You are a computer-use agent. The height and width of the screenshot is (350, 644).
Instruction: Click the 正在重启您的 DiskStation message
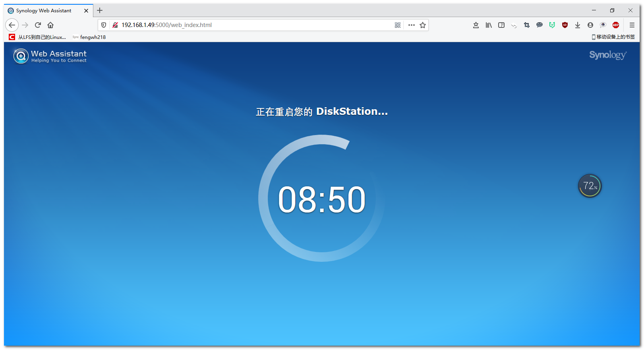tap(322, 112)
